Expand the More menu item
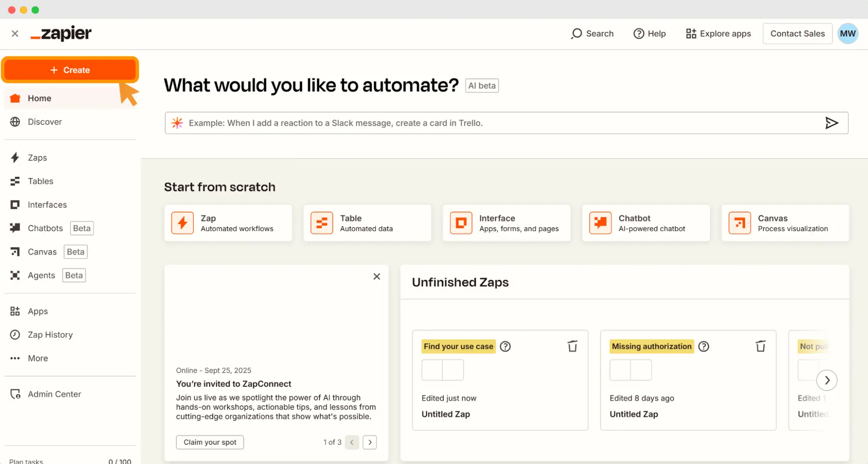Viewport: 868px width, 464px height. [70, 358]
